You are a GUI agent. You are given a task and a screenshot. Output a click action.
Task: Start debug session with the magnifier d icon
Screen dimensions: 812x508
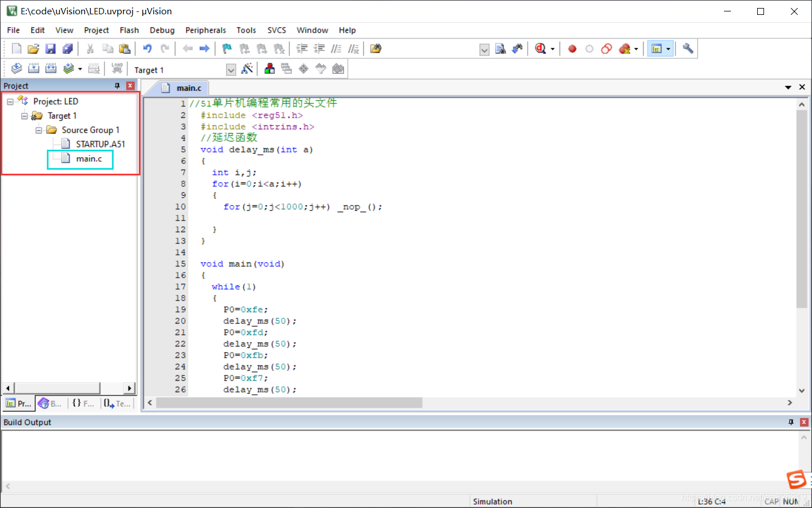pyautogui.click(x=540, y=49)
